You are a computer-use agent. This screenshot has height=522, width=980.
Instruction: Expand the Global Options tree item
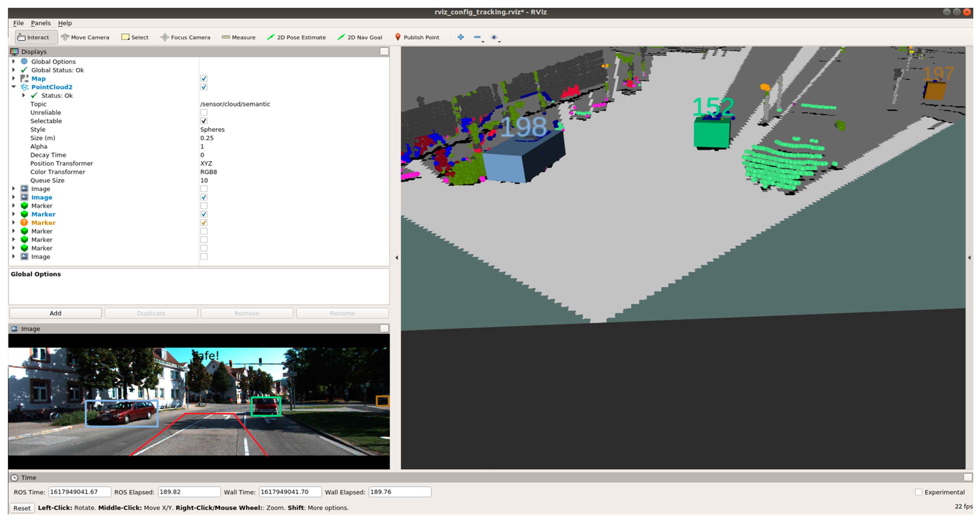[14, 62]
